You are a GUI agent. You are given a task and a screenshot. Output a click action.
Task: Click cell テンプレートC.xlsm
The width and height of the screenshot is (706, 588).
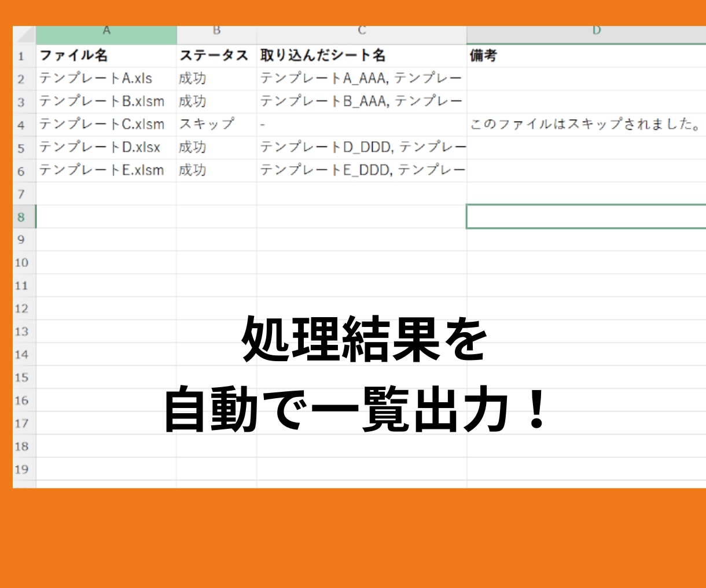pos(106,124)
